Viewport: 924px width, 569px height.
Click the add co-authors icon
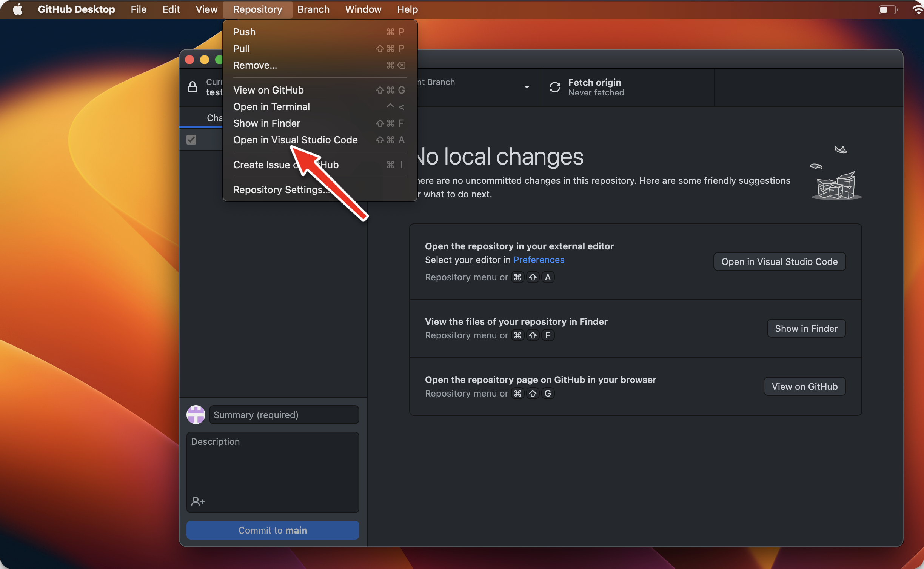[x=197, y=501]
